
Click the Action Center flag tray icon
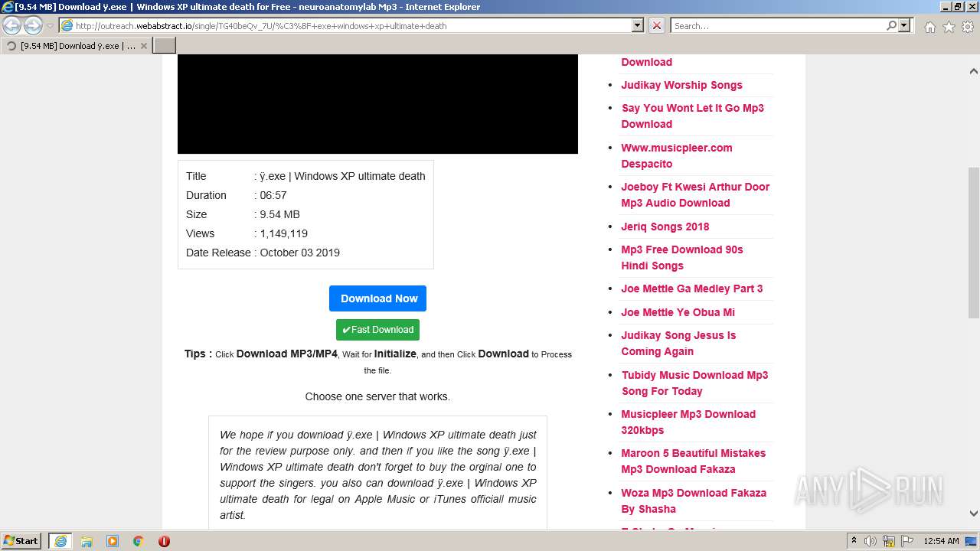906,541
